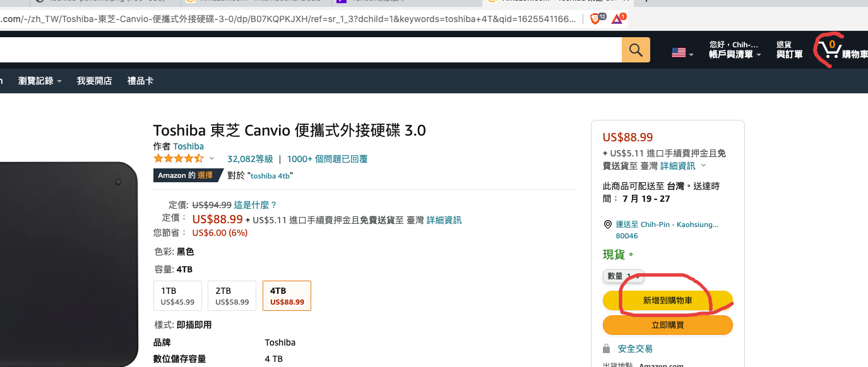Image resolution: width=868 pixels, height=367 pixels.
Task: Click the secure transaction lock icon
Action: 607,349
